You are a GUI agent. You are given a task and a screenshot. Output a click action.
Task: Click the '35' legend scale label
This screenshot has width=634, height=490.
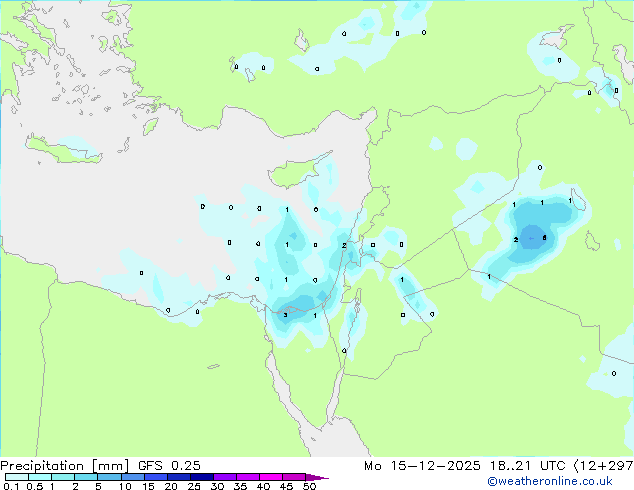240,486
